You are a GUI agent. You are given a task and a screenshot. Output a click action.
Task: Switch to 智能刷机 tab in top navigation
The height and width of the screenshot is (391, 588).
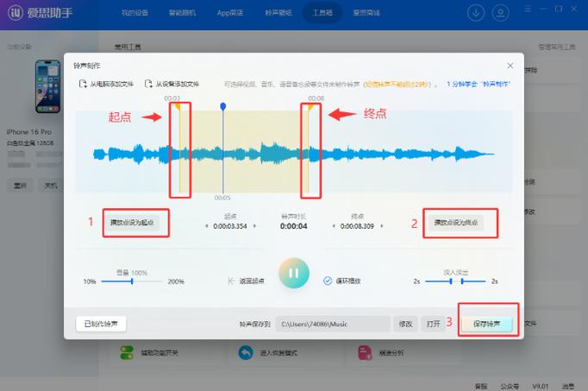(x=182, y=13)
